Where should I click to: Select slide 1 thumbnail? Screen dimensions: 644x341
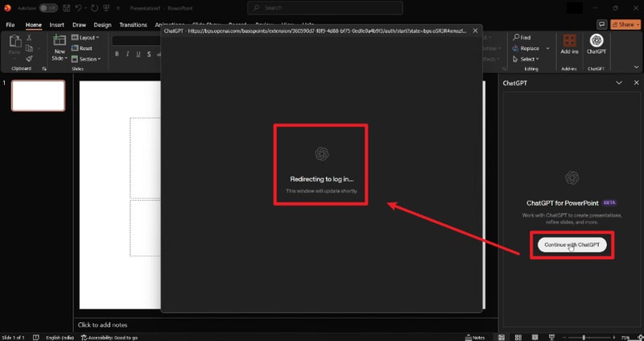click(38, 95)
